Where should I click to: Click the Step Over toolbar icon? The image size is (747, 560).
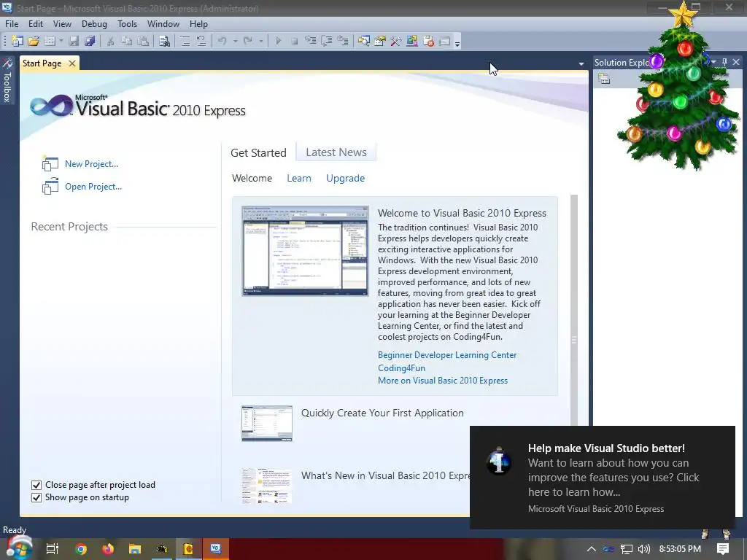[x=327, y=42]
